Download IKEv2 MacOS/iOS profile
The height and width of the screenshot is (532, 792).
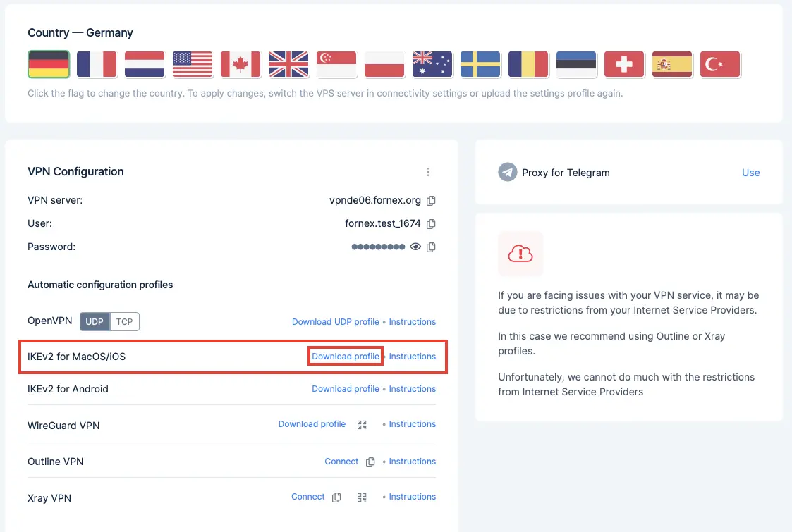click(346, 357)
